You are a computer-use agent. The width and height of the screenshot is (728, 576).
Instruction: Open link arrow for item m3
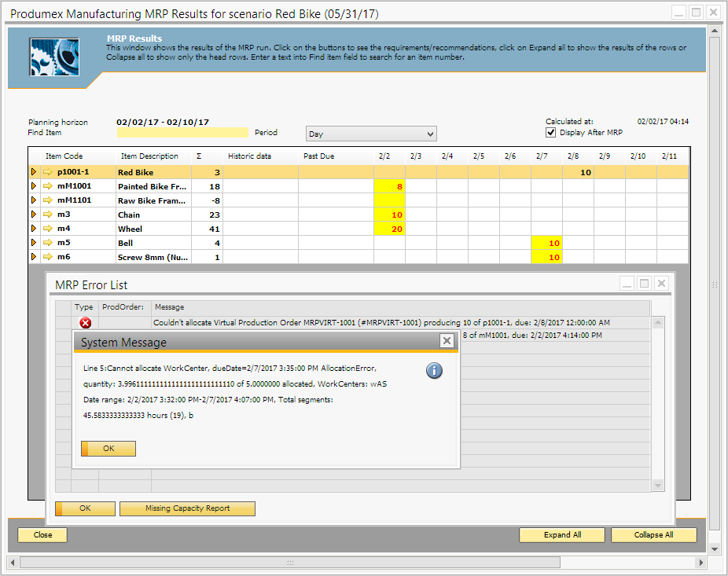(47, 215)
